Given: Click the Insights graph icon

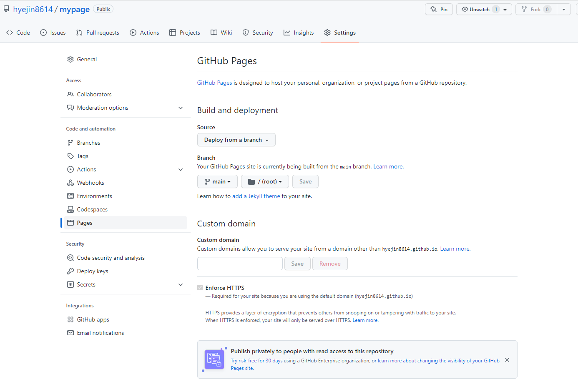Looking at the screenshot, I should tap(287, 33).
